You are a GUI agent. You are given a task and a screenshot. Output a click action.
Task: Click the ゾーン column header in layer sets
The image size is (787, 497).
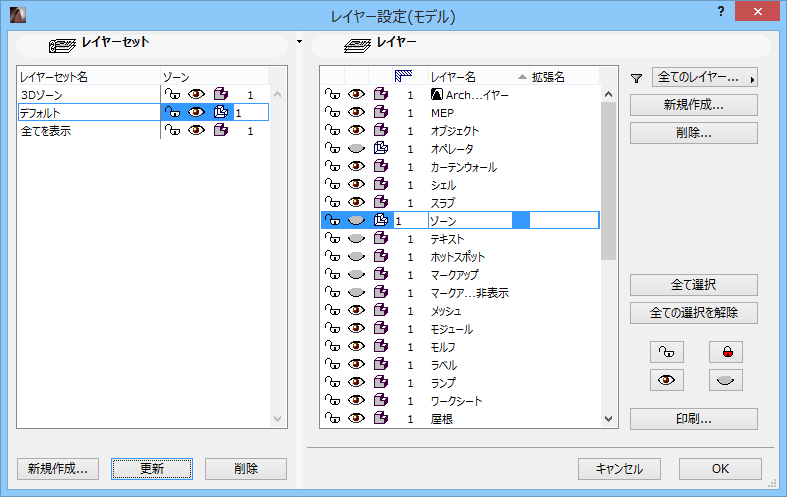[x=214, y=76]
